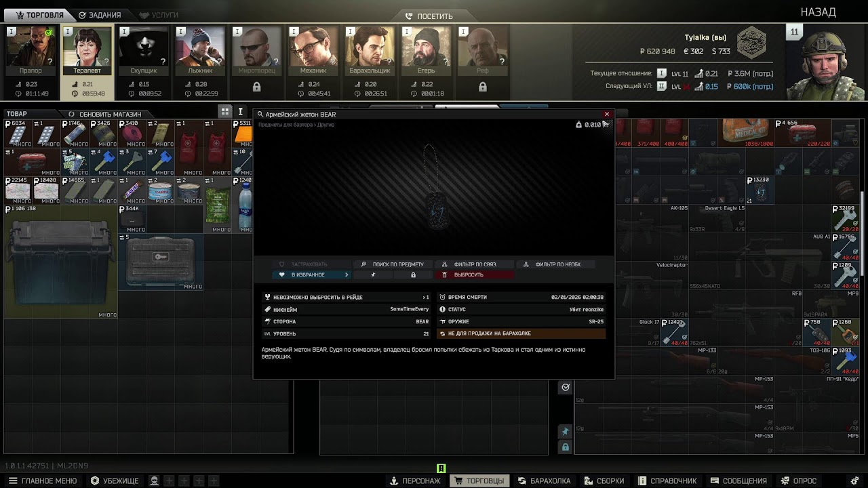Open settings gear in bottom-right corner
Viewport: 868px width, 488px height.
[856, 481]
